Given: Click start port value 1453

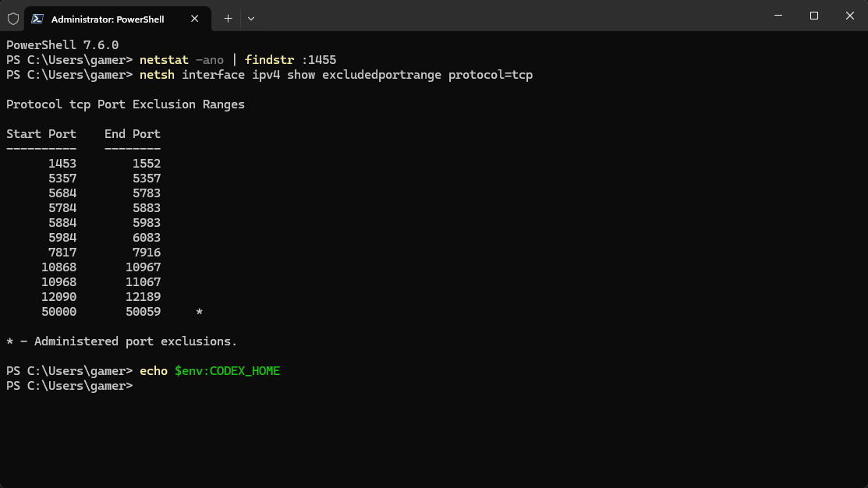Looking at the screenshot, I should point(62,164).
